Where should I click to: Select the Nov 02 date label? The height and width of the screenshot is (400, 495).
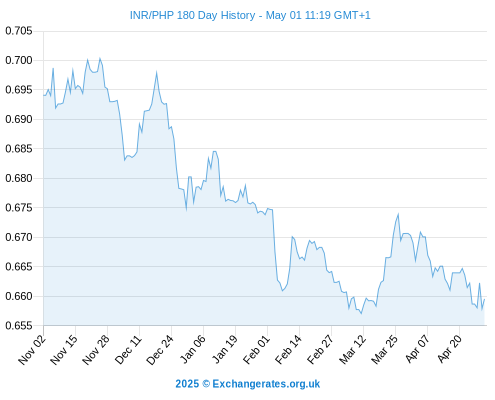point(32,350)
